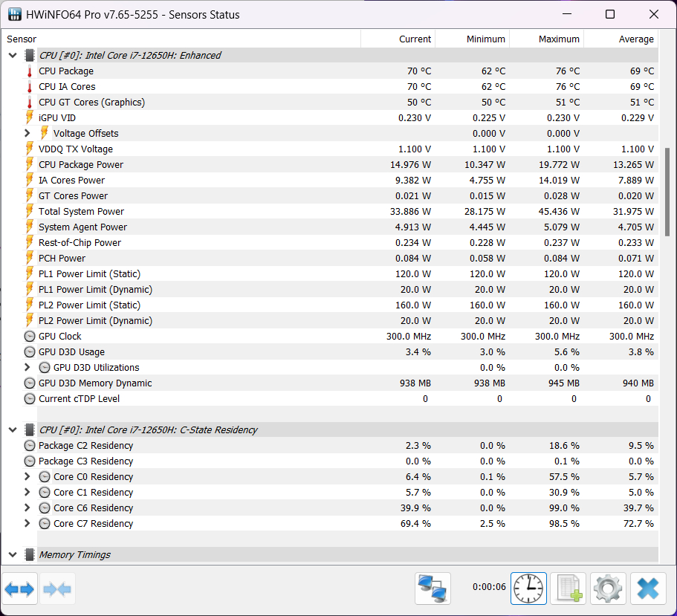
Task: Click the CPU Package thermometer icon
Action: click(x=30, y=71)
